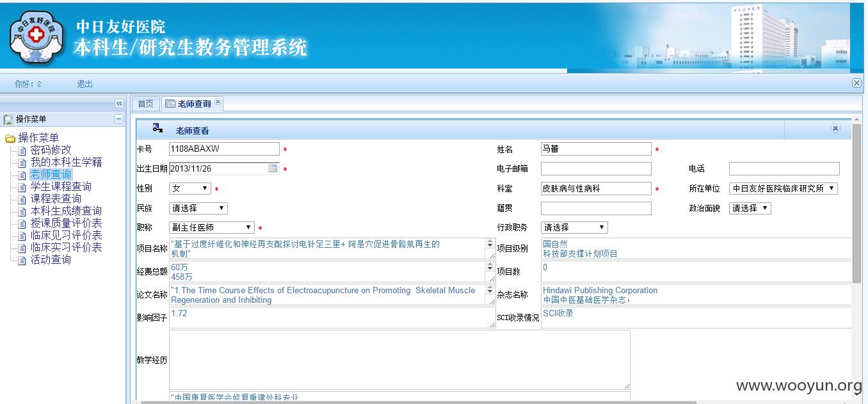Open the 性别 dropdown
868x404 pixels.
pos(190,188)
